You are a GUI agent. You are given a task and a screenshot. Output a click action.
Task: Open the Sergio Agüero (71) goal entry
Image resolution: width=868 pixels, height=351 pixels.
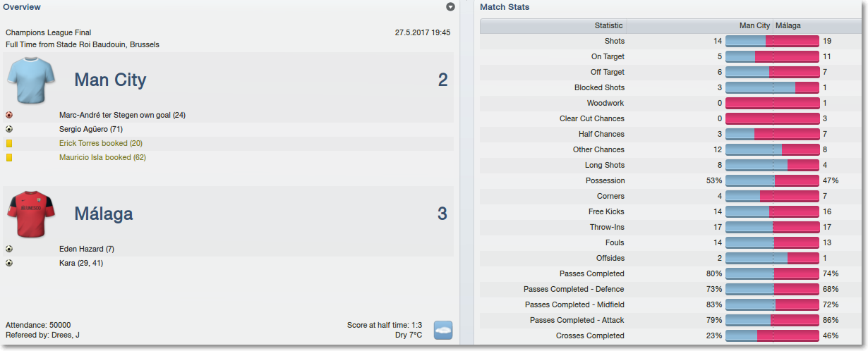pyautogui.click(x=91, y=129)
